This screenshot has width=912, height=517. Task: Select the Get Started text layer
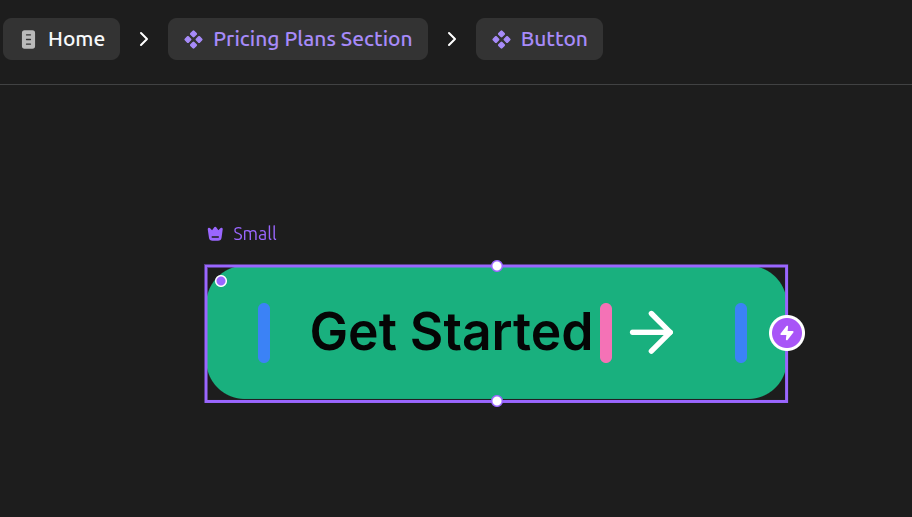coord(451,332)
